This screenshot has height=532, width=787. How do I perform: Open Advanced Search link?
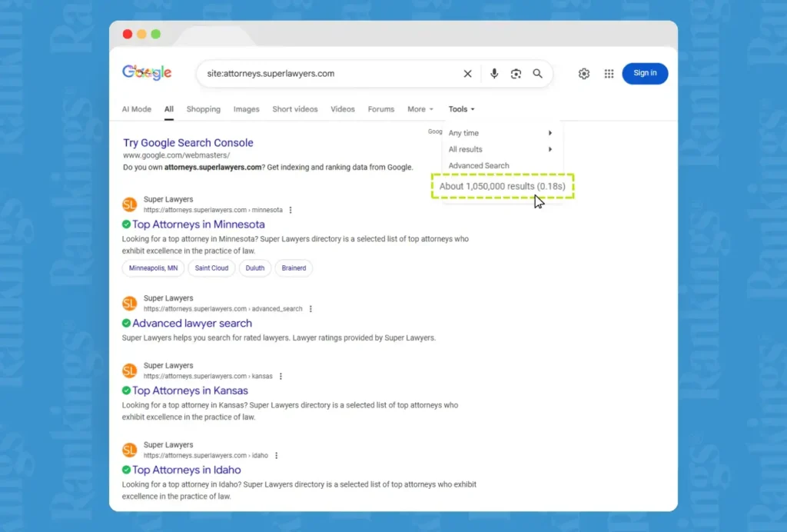coord(479,165)
